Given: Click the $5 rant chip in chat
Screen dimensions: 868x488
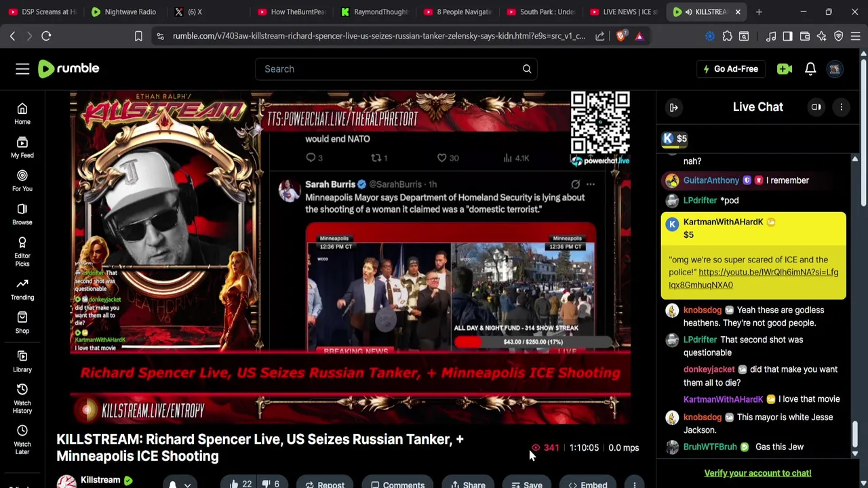Looking at the screenshot, I should pos(675,138).
